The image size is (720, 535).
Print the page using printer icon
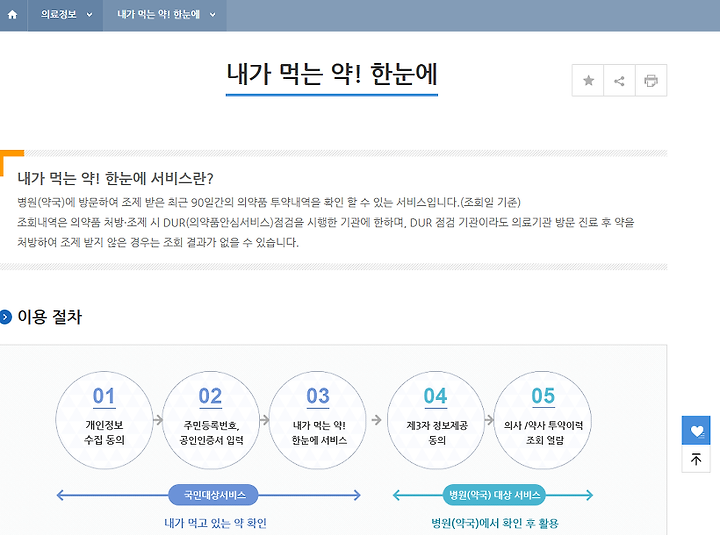point(651,81)
